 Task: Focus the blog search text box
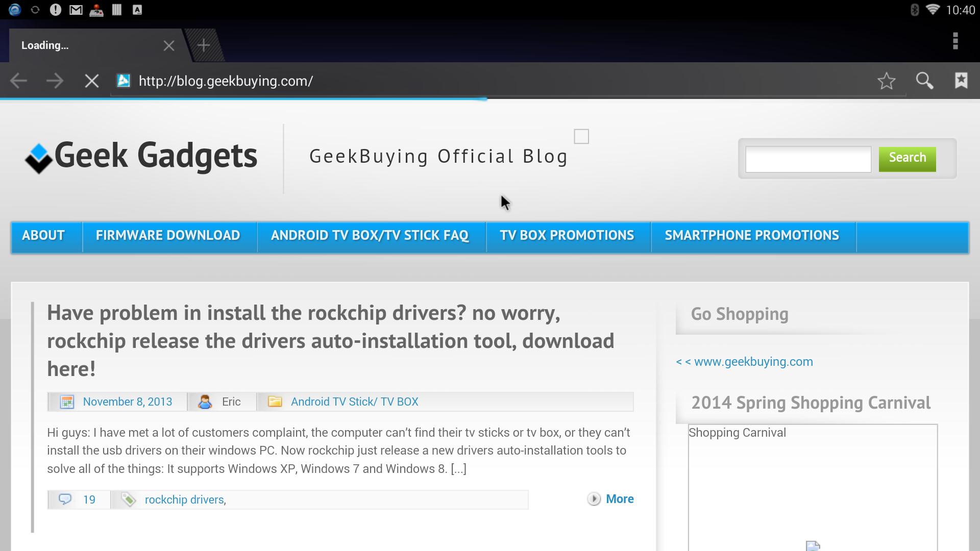[808, 159]
